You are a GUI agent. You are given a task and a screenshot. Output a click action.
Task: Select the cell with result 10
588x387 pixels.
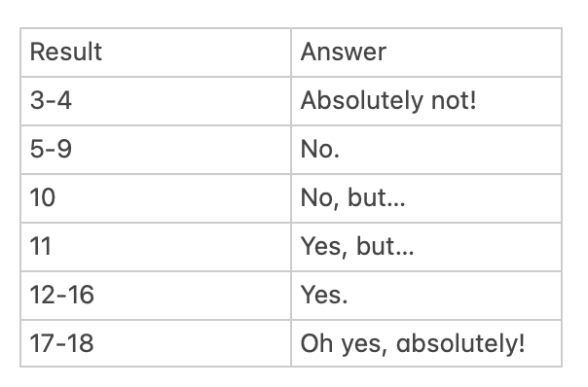point(156,198)
